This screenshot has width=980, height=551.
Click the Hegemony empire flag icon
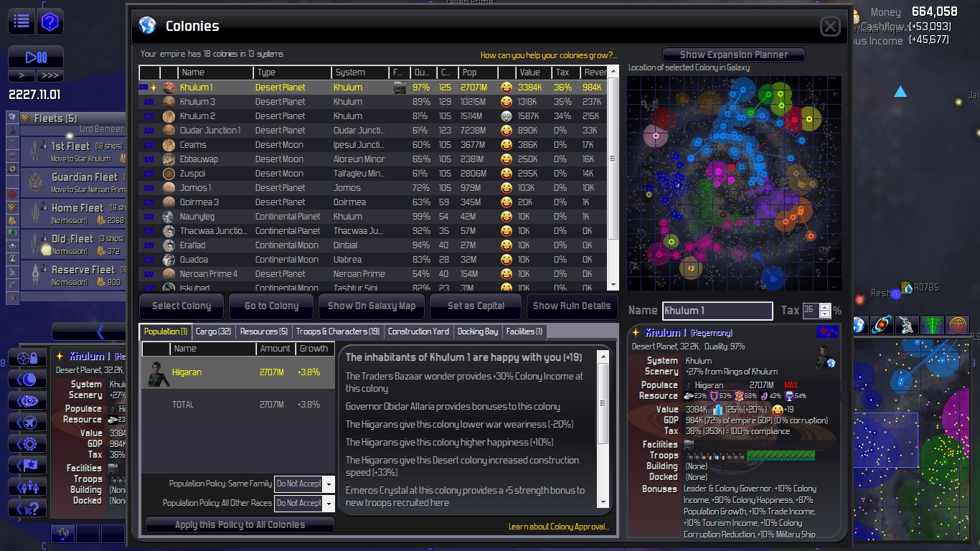tap(827, 331)
